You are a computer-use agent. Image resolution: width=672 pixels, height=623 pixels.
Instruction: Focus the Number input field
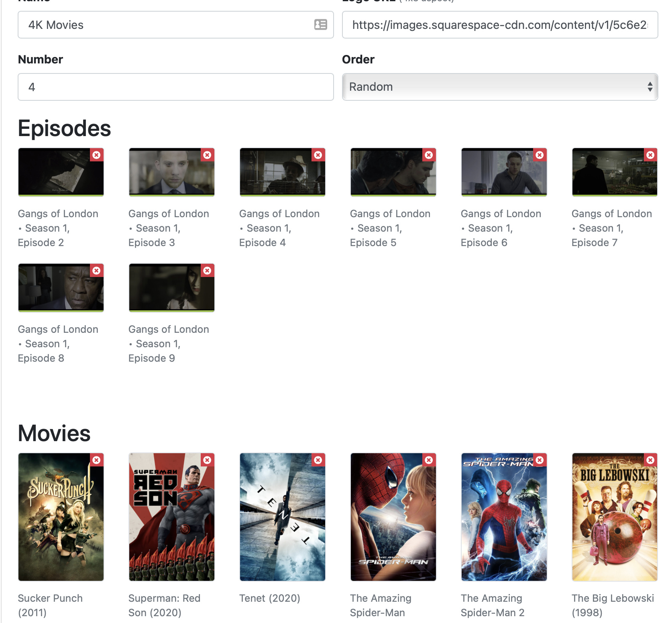[175, 87]
